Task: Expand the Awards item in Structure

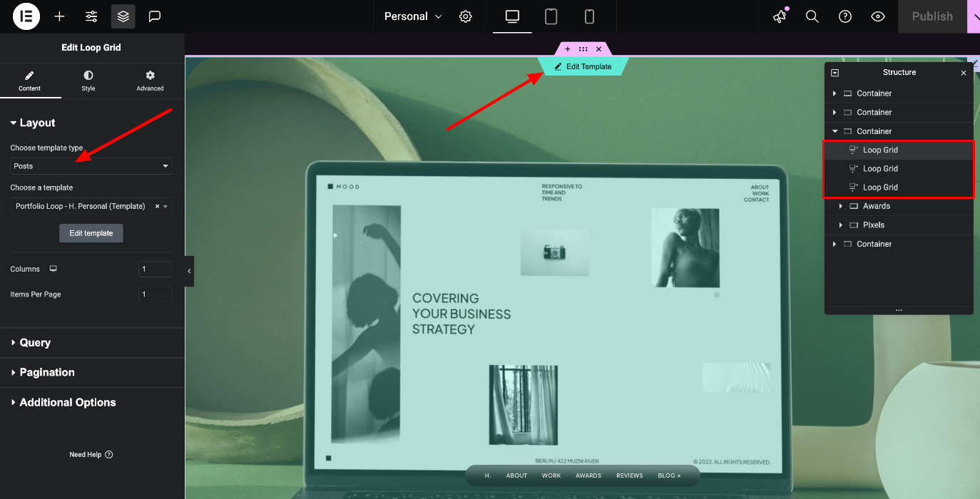Action: pyautogui.click(x=842, y=206)
